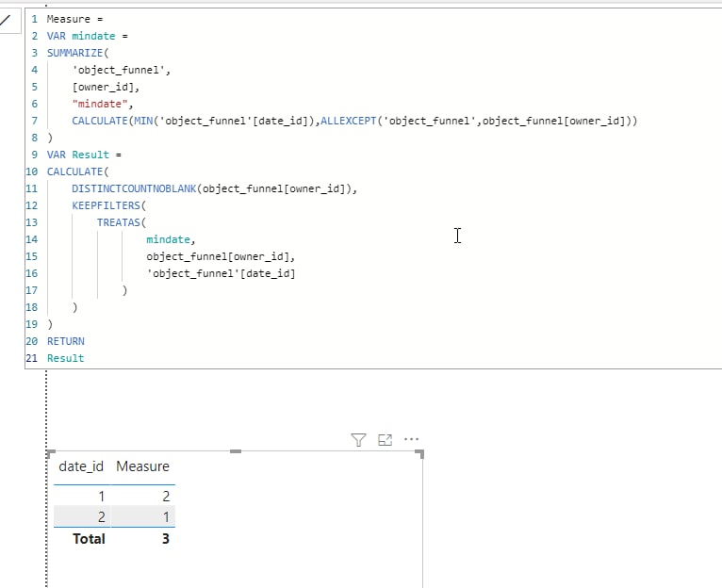Click 'object_funnel' table reference on line 4
722x588 pixels.
click(119, 70)
